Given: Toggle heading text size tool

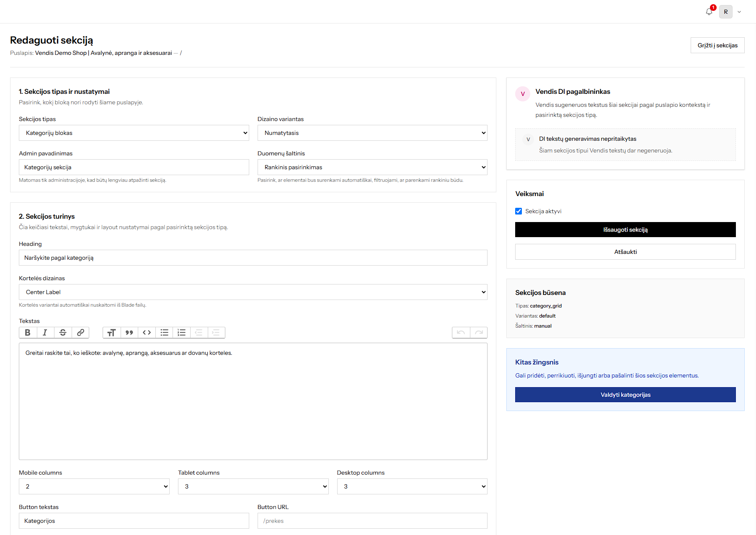Looking at the screenshot, I should pos(111,333).
